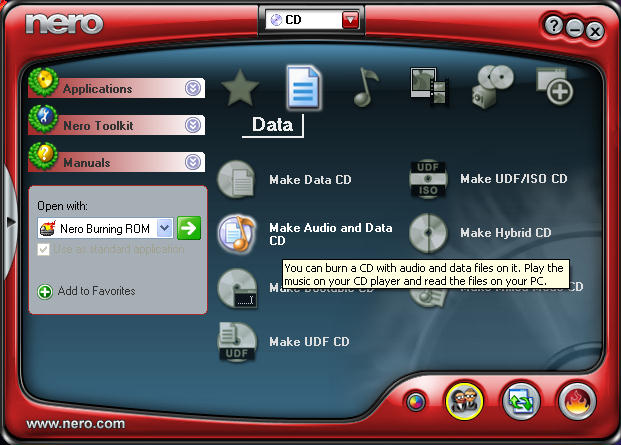Click the UDF/ISO disc icon
621x445 pixels.
tap(428, 179)
